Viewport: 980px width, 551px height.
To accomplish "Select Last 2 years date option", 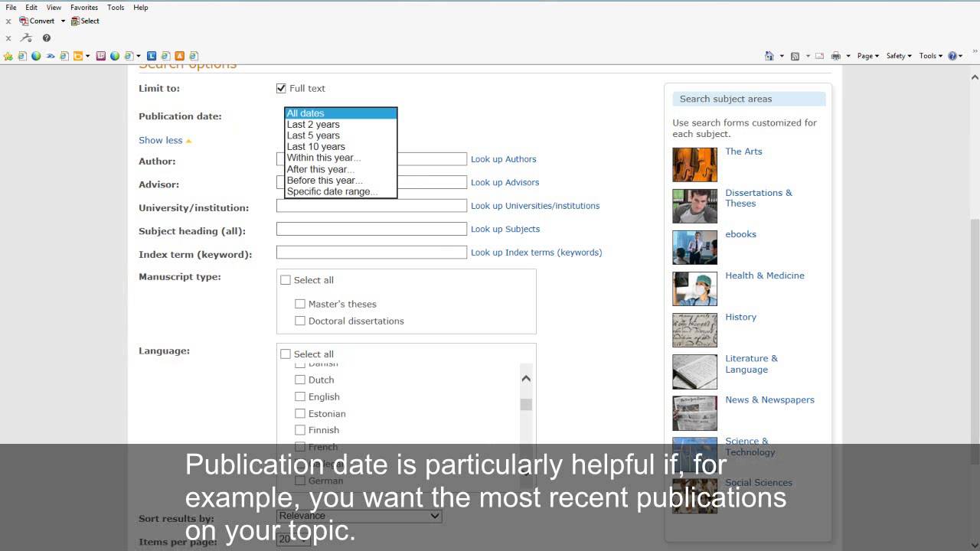I will 341,124.
